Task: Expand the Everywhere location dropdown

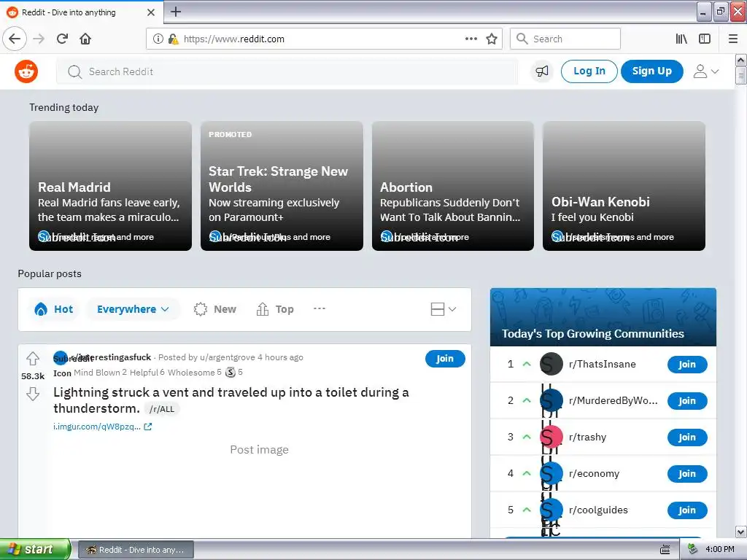Action: click(133, 309)
